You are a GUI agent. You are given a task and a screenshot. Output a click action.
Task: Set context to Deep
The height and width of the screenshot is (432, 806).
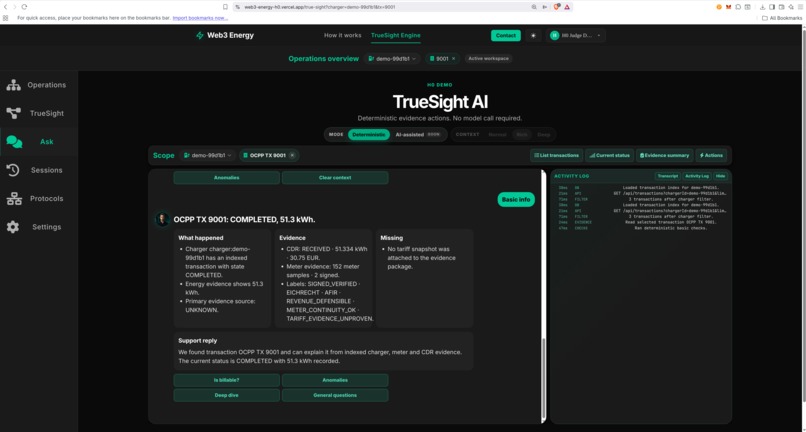[x=544, y=135]
